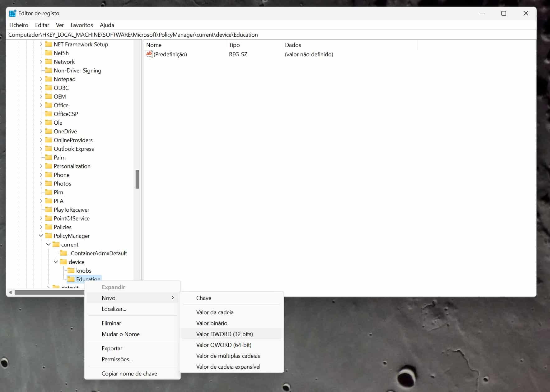
Task: Click the Policies folder icon
Action: [x=49, y=227]
